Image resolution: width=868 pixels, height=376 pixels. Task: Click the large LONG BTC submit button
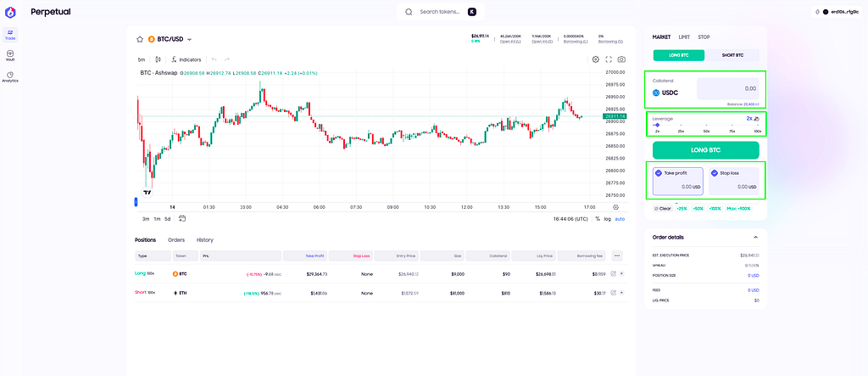706,150
